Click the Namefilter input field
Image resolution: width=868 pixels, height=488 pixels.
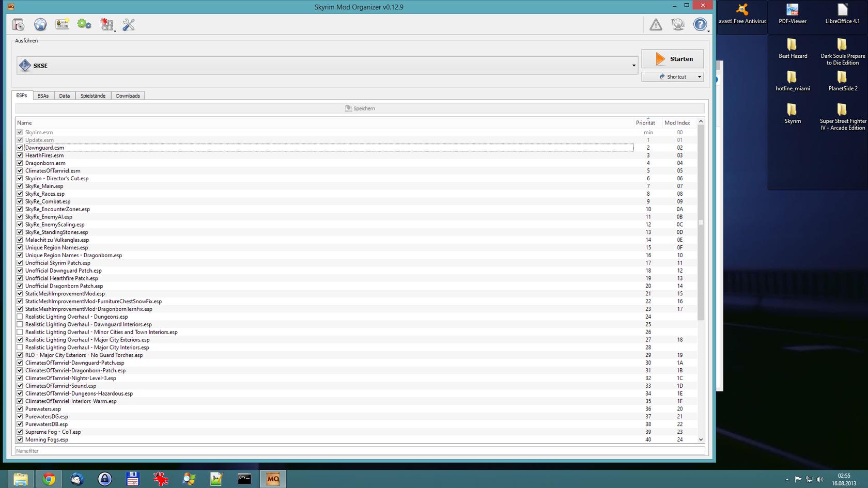(360, 451)
